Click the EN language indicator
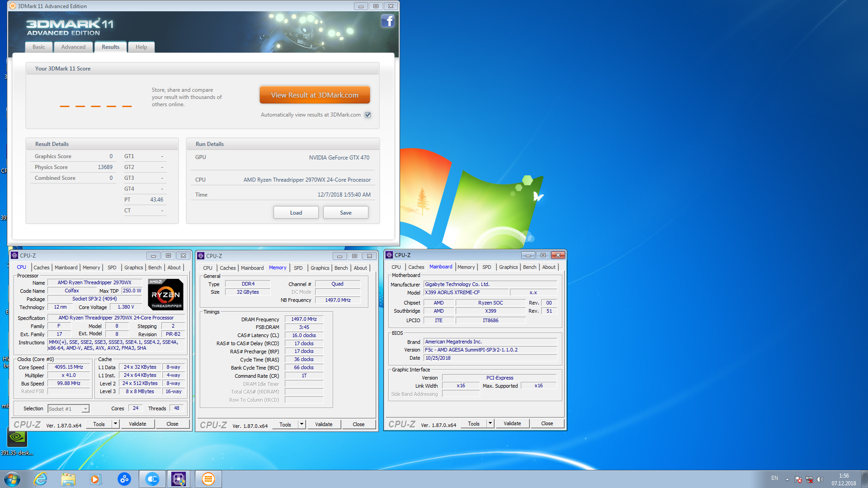868x488 pixels. pyautogui.click(x=774, y=478)
